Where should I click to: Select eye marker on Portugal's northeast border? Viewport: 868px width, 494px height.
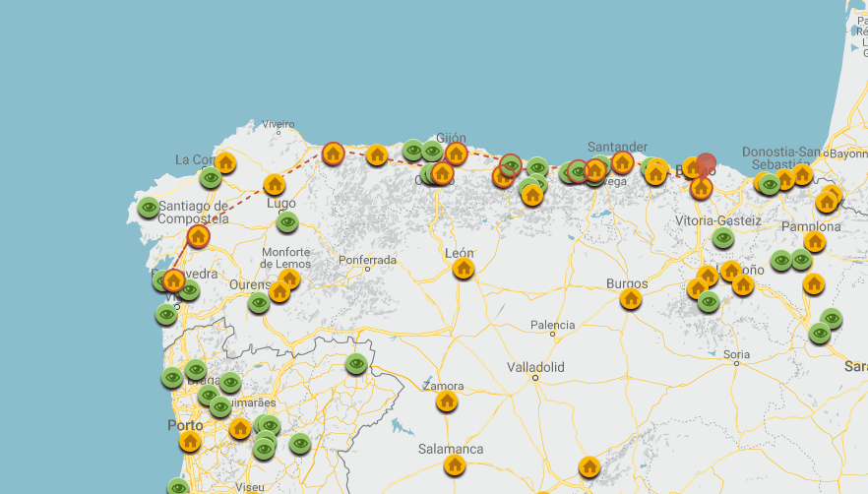[356, 364]
